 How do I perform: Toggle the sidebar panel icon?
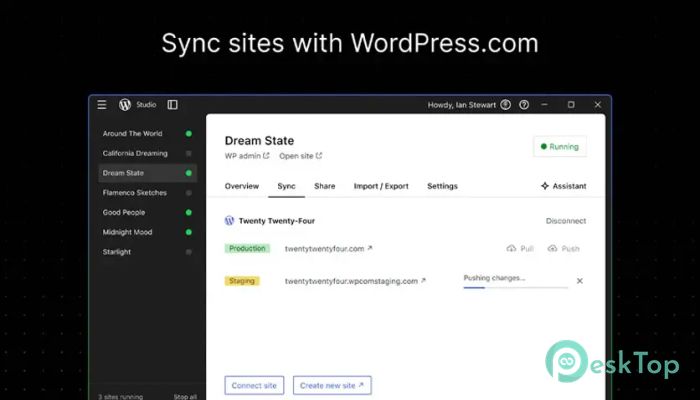click(172, 104)
